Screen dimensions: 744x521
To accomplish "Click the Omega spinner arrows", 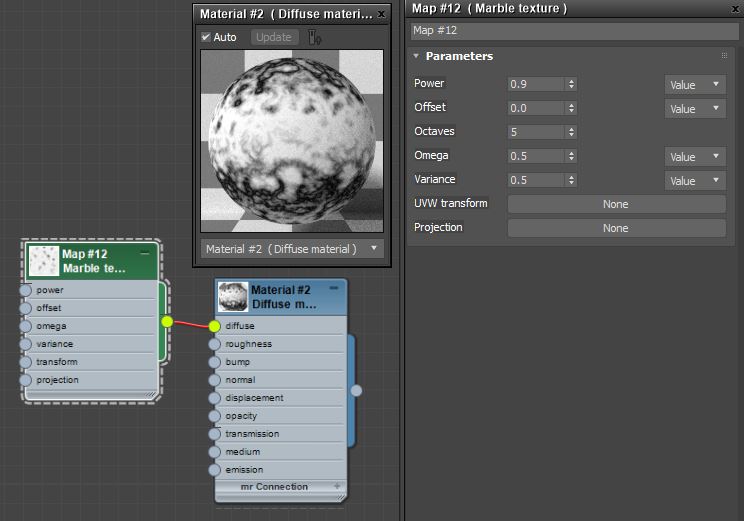I will pos(571,156).
